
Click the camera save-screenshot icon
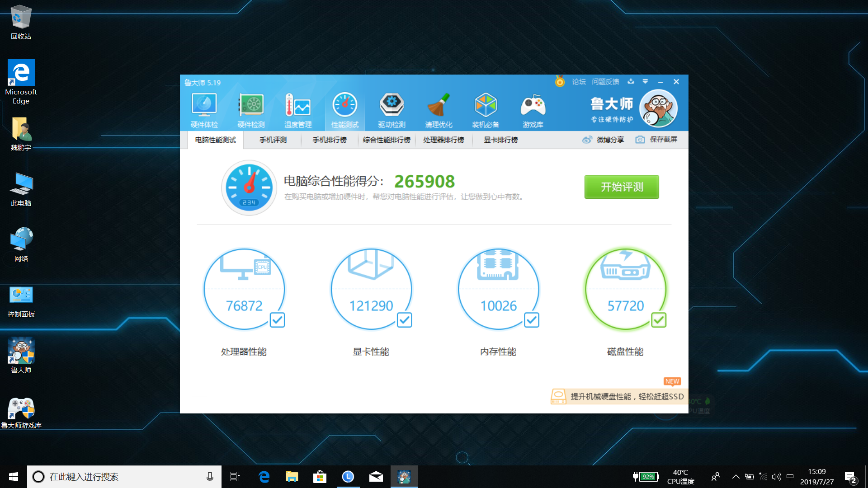(x=640, y=140)
